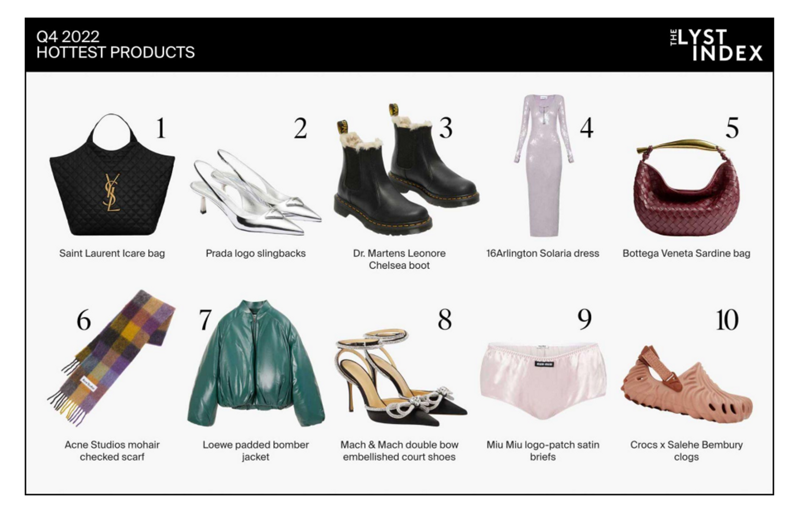Click the Bottega Veneta Sardine bag caption
Screen dimensions: 812x519
pyautogui.click(x=686, y=253)
